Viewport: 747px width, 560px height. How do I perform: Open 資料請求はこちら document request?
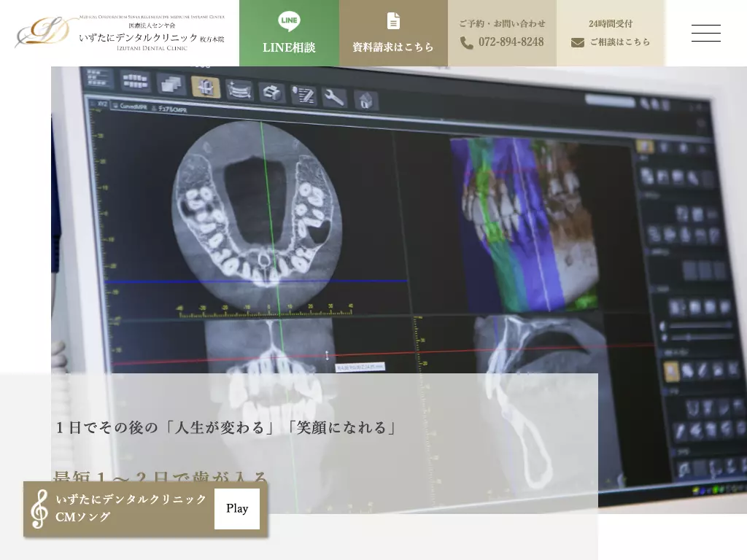393,33
